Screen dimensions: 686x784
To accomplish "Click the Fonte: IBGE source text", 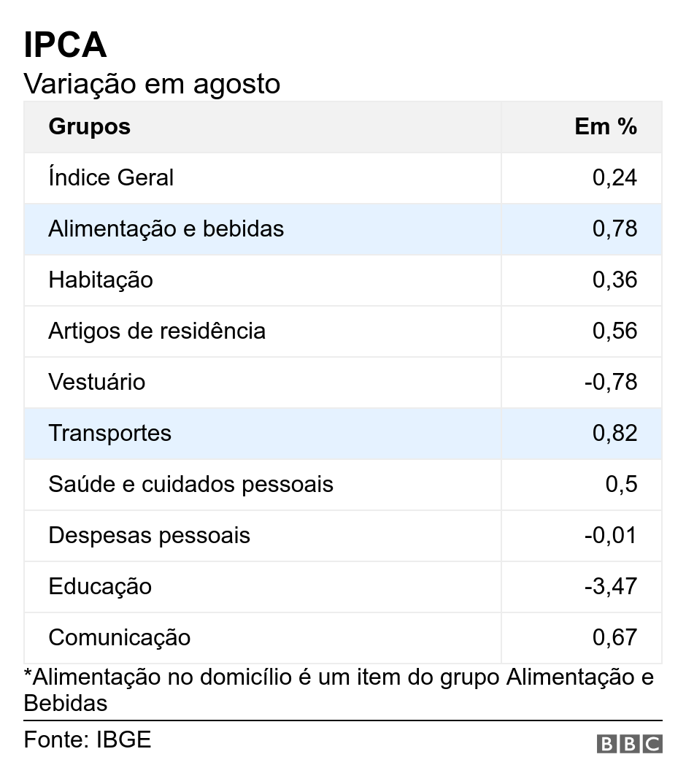I will 88,740.
